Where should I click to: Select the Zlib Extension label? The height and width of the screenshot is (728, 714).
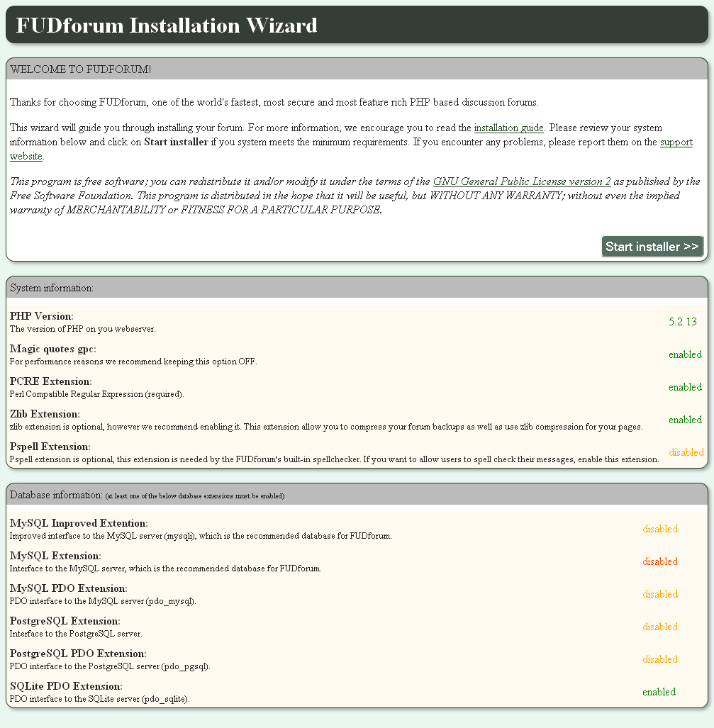click(x=45, y=414)
